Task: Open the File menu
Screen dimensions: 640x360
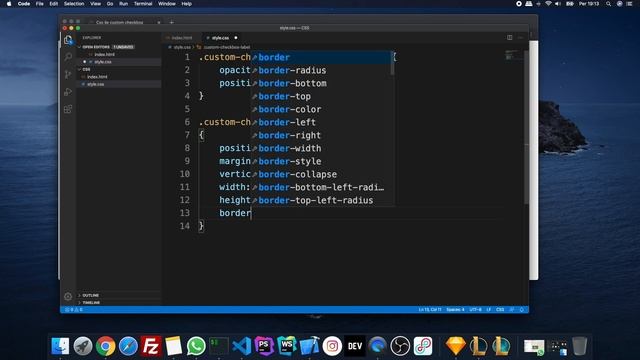Action: [40, 4]
